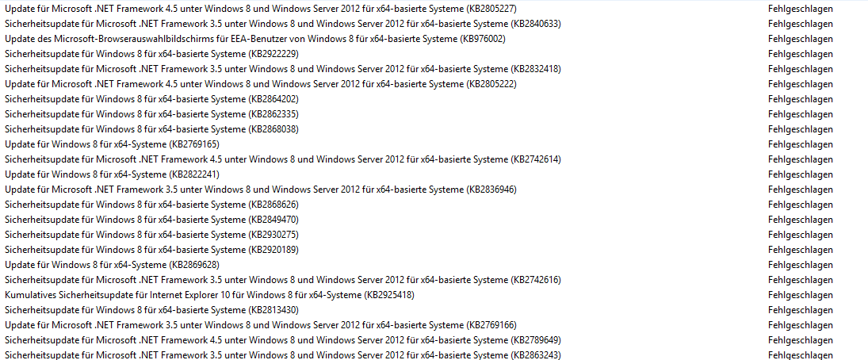Viewport: 868px width, 360px height.
Task: Select Sicherheitsupdate KB2930275 entry
Action: tap(151, 235)
